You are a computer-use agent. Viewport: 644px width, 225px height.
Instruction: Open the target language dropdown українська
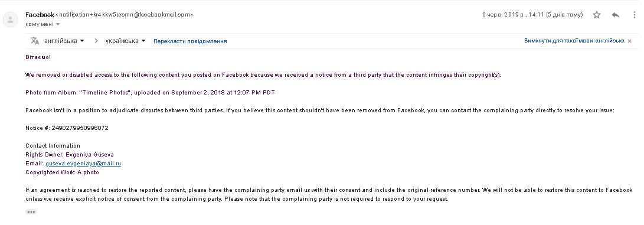click(x=125, y=41)
